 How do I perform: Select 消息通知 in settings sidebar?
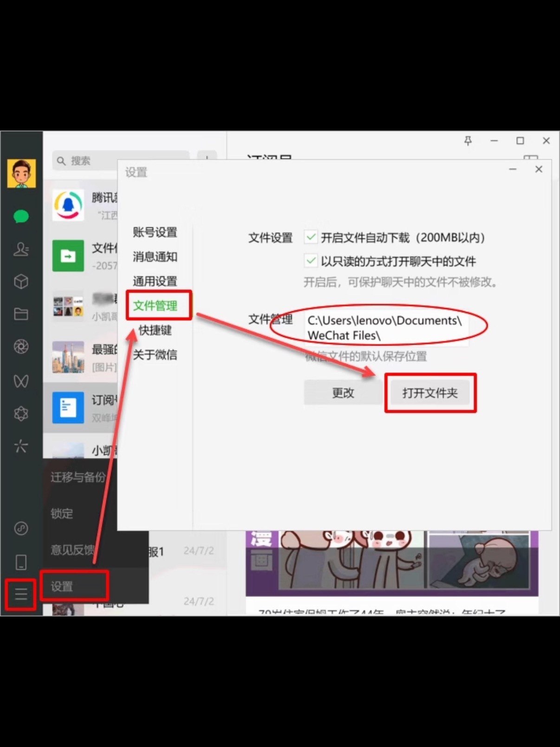pyautogui.click(x=155, y=256)
